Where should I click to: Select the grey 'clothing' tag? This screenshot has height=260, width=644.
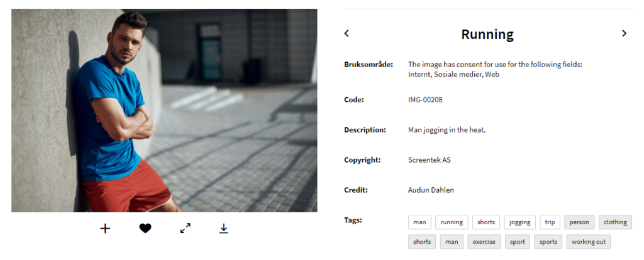pyautogui.click(x=615, y=222)
